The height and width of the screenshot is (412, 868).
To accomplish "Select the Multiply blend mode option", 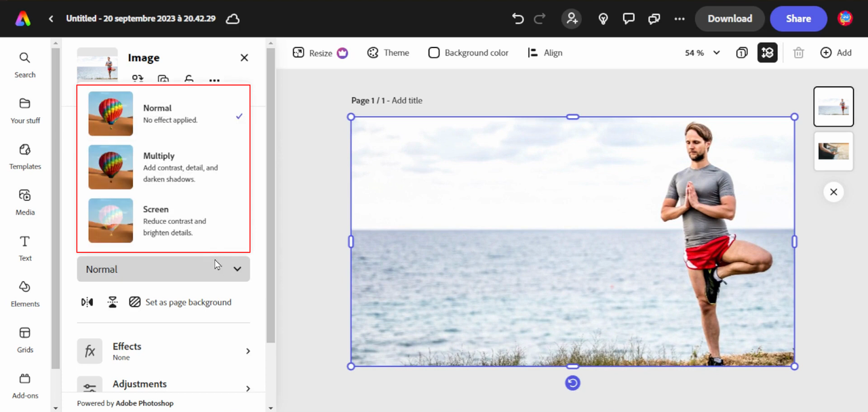I will 163,167.
